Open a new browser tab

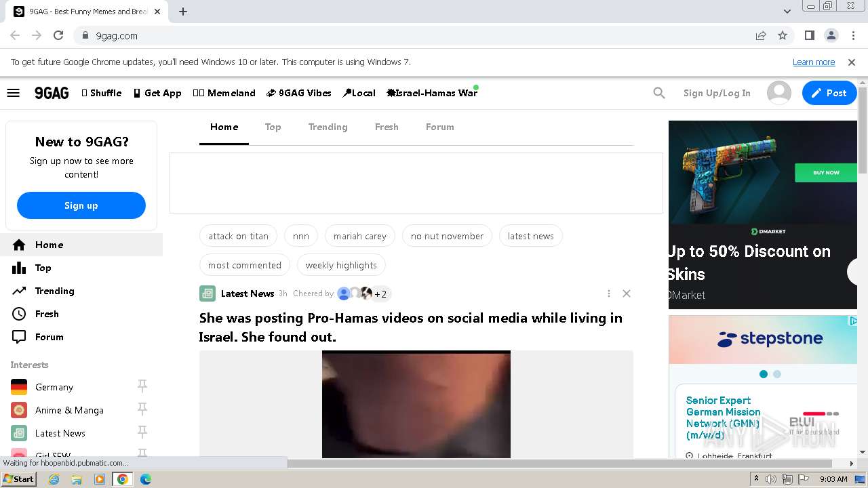click(183, 12)
